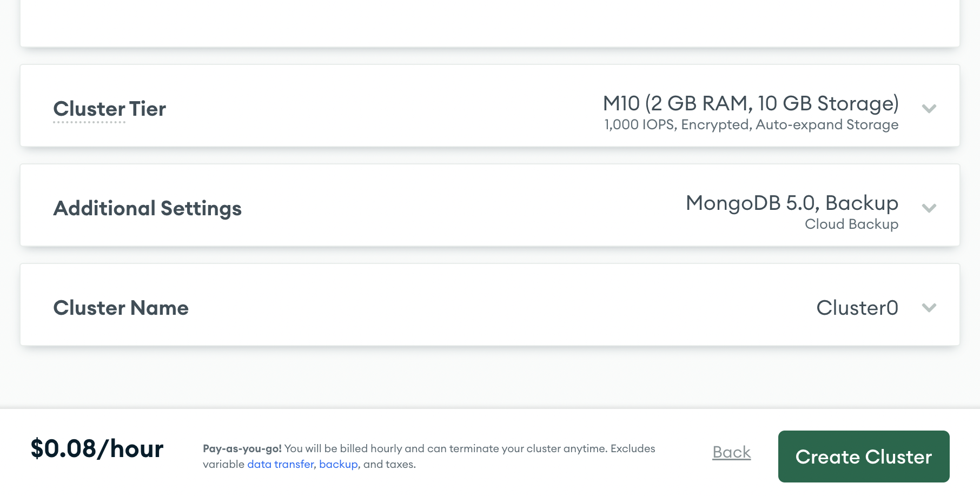Screen dimensions: 980x496
Task: Click the Cluster0 name value
Action: coord(857,308)
